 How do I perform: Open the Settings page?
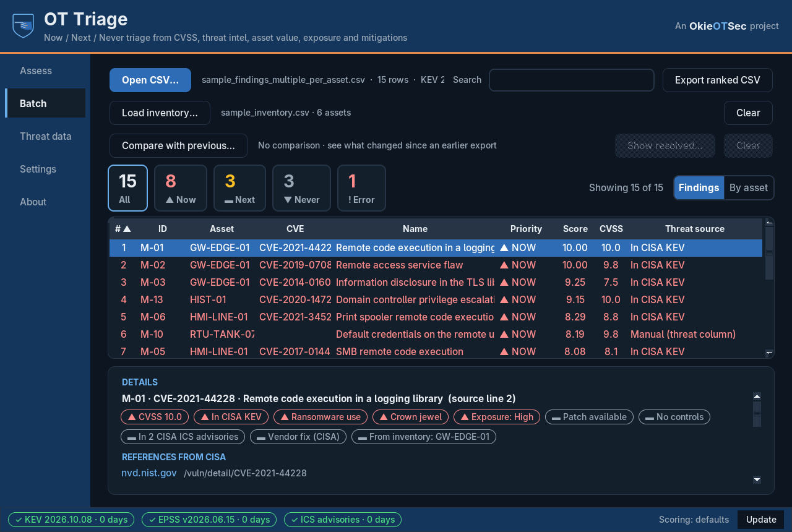click(x=45, y=169)
